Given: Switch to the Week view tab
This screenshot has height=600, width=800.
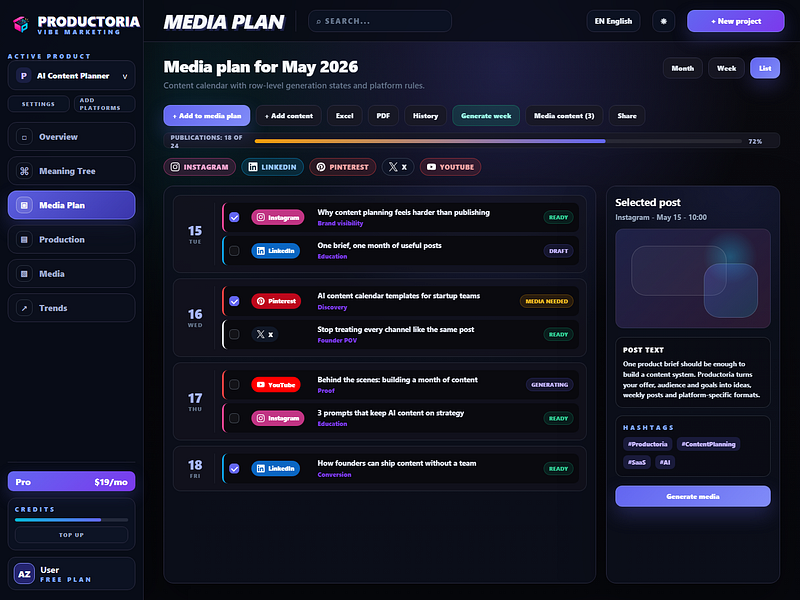Looking at the screenshot, I should (726, 68).
